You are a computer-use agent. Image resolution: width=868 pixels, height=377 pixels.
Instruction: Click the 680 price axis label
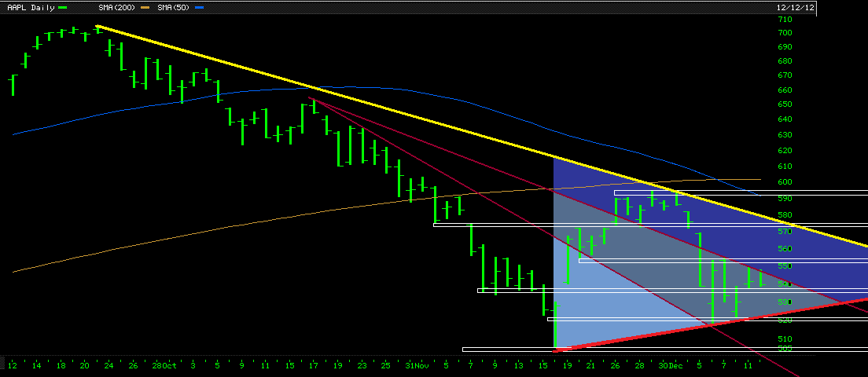click(x=785, y=60)
